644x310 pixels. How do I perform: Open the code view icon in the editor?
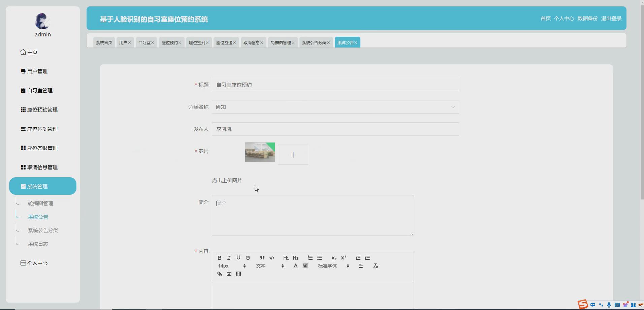coord(272,258)
